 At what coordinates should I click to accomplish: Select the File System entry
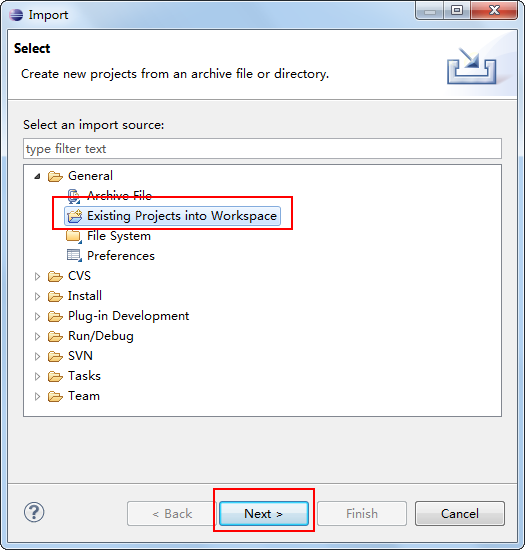[119, 236]
